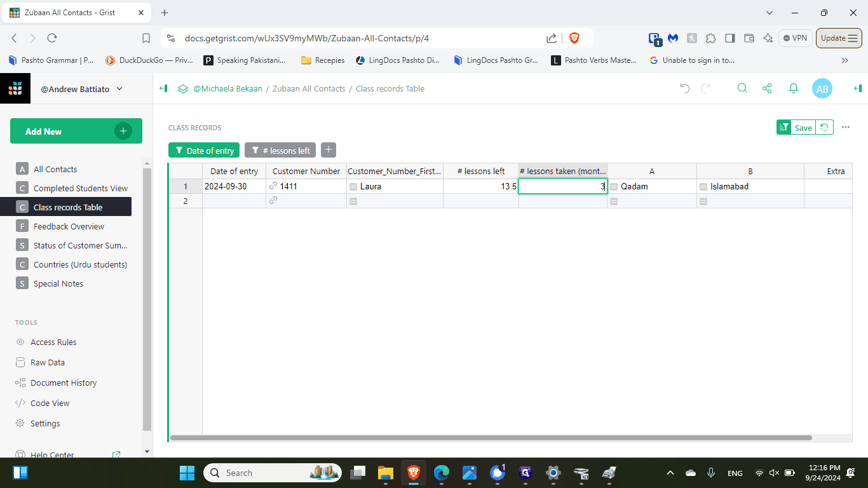Open the Access Rules link
868x488 pixels.
pos(53,342)
